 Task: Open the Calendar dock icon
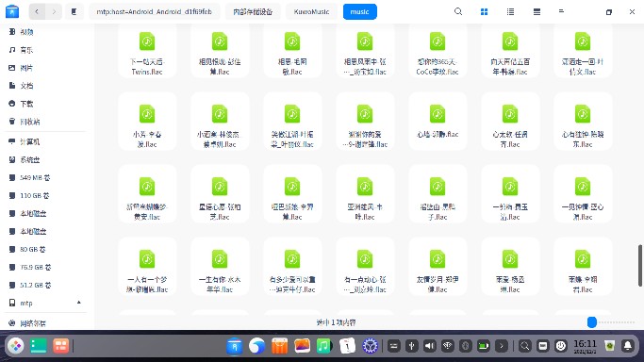click(347, 346)
